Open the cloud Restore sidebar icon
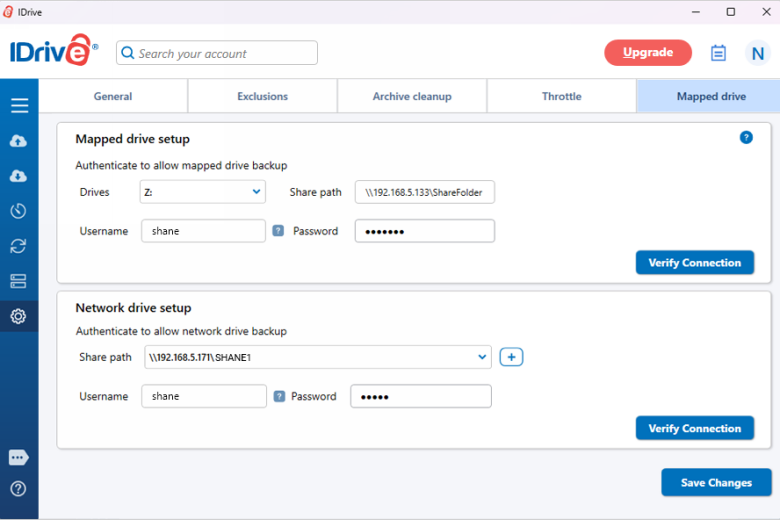The image size is (780, 520). coord(18,176)
